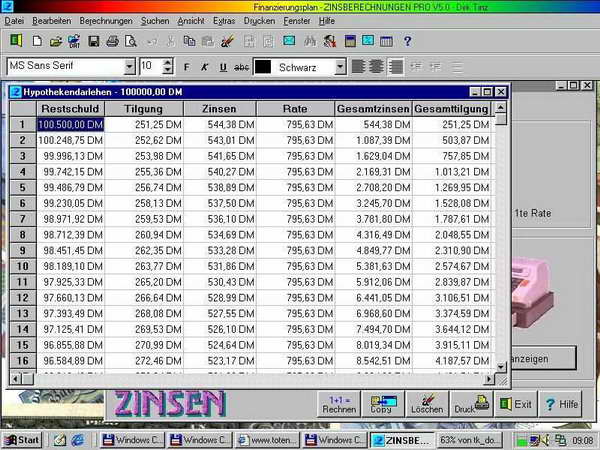The width and height of the screenshot is (600, 450).
Task: Click the Print icon in toolbar
Action: click(x=112, y=41)
